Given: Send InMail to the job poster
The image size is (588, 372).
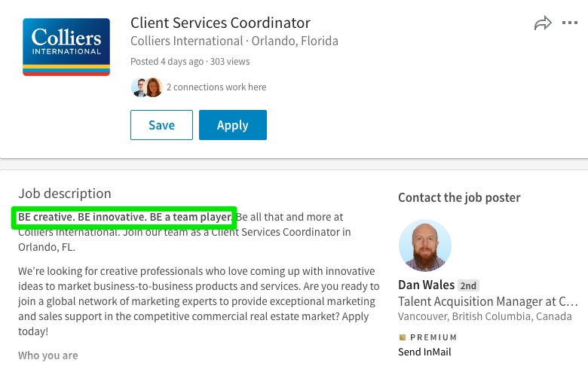Looking at the screenshot, I should point(424,352).
